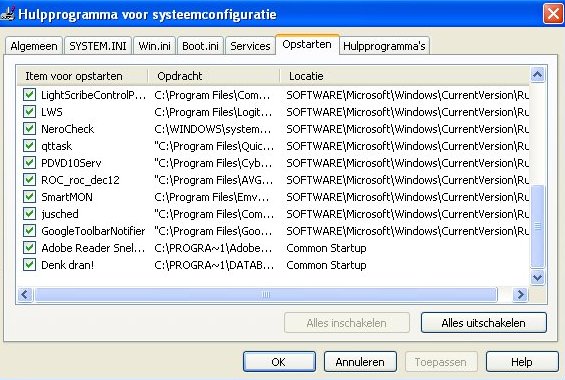Open the Hulpprogramma's tab
The height and width of the screenshot is (380, 565).
pyautogui.click(x=384, y=46)
